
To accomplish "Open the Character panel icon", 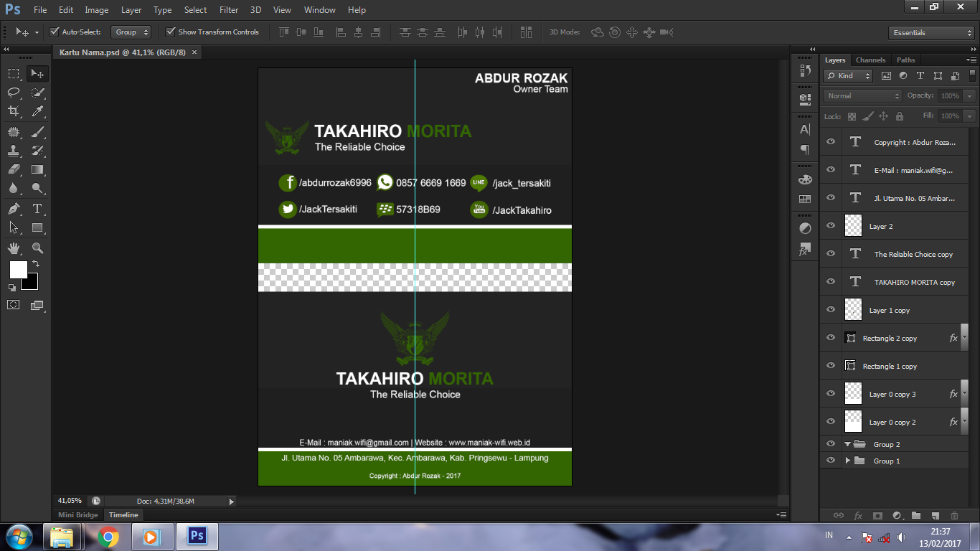I will 805,130.
